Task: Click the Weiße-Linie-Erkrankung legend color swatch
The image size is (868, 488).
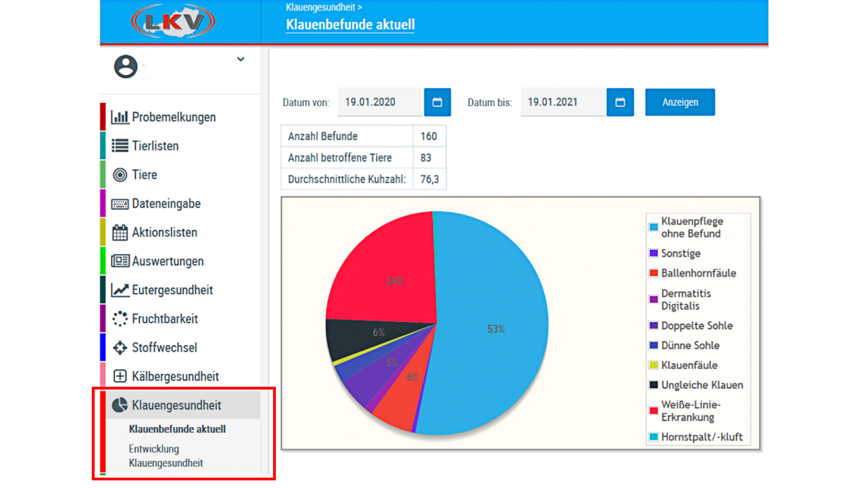Action: [653, 411]
